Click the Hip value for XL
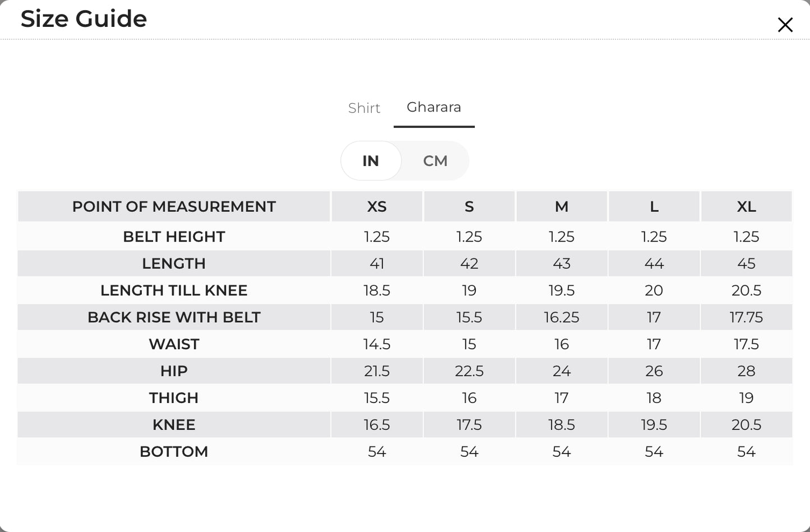 coord(746,371)
